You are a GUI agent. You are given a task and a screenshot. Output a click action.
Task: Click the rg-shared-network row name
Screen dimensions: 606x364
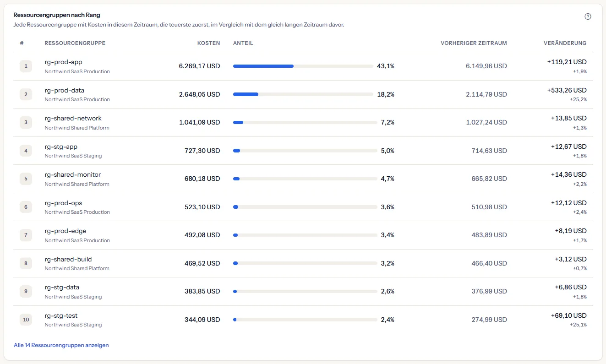tap(73, 118)
